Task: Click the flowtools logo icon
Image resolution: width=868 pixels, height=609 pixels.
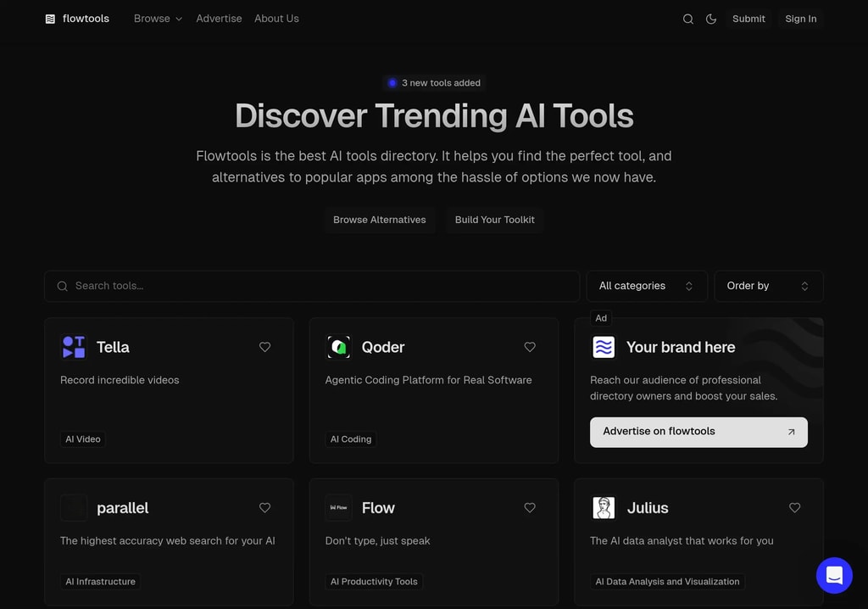Action: click(x=50, y=19)
